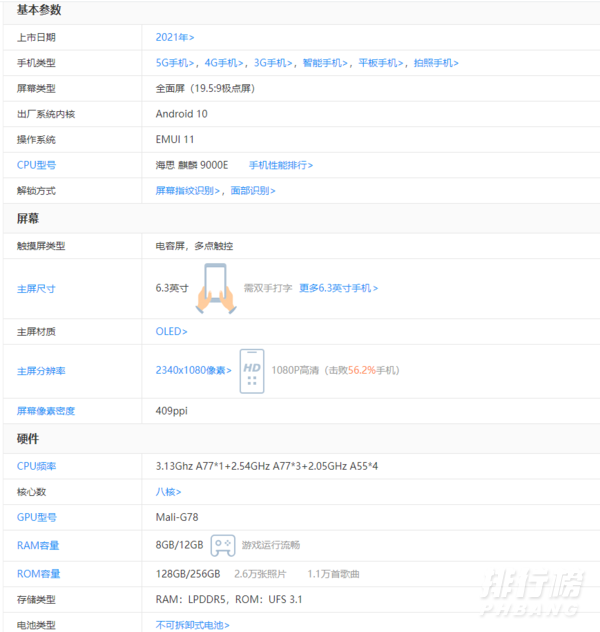
Task: Open the 平板手机 category link
Action: 381,63
